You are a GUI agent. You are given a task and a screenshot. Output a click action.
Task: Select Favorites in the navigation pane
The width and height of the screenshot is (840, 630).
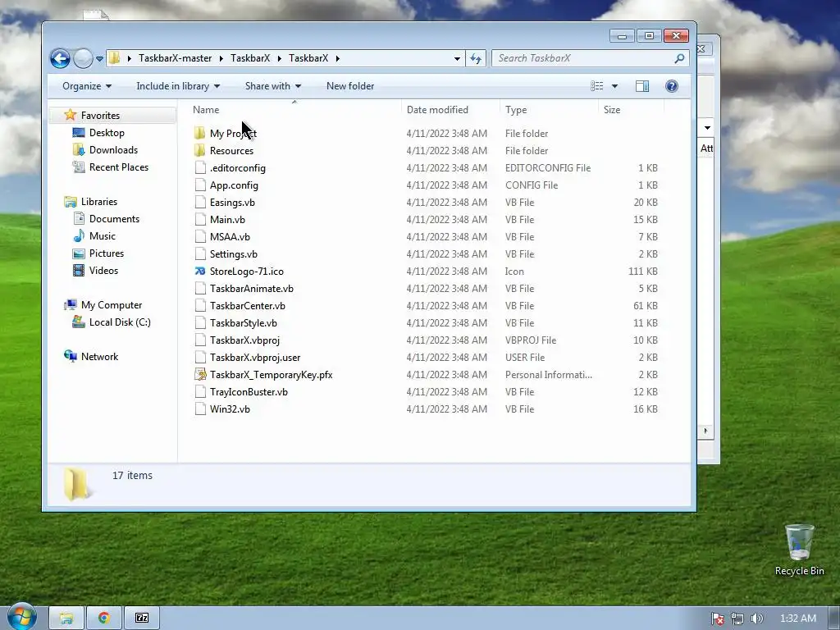(100, 115)
